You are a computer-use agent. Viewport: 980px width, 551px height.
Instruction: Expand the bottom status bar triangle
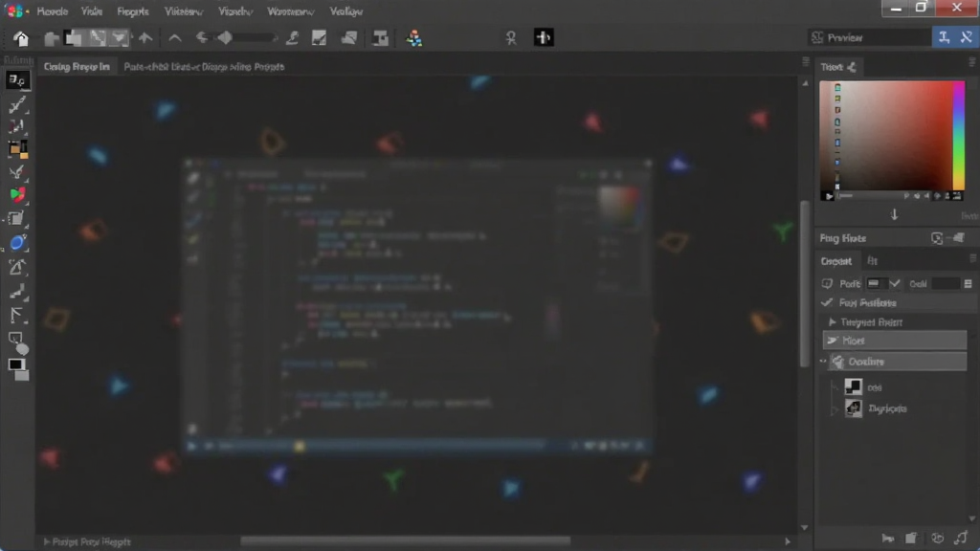(x=46, y=541)
